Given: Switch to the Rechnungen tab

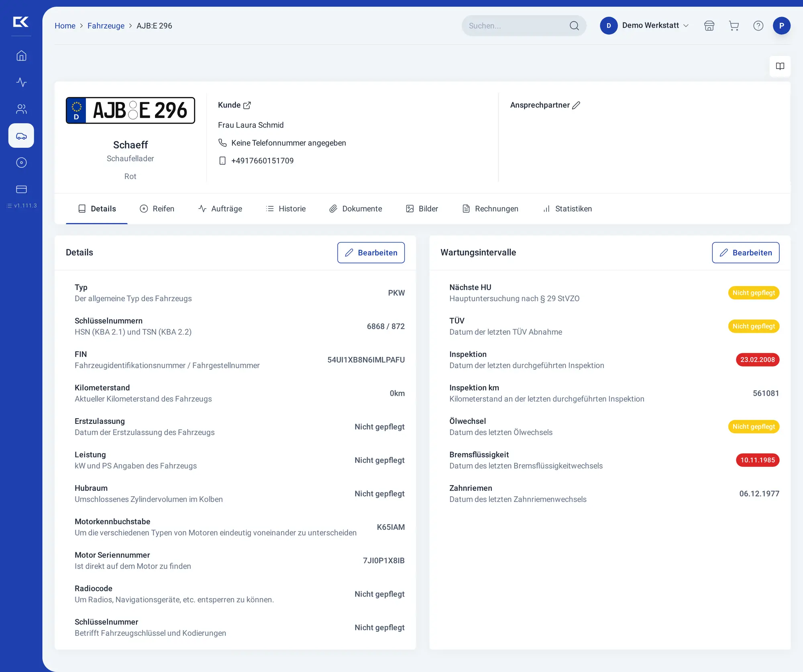Looking at the screenshot, I should tap(490, 209).
